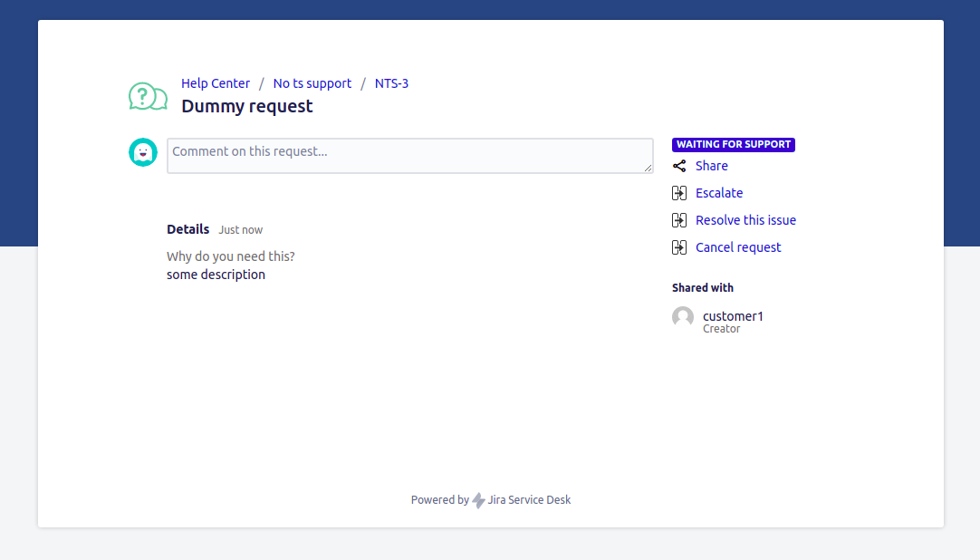Click the Powered by Jira Service Desk text
Image resolution: width=980 pixels, height=560 pixels.
(x=491, y=500)
